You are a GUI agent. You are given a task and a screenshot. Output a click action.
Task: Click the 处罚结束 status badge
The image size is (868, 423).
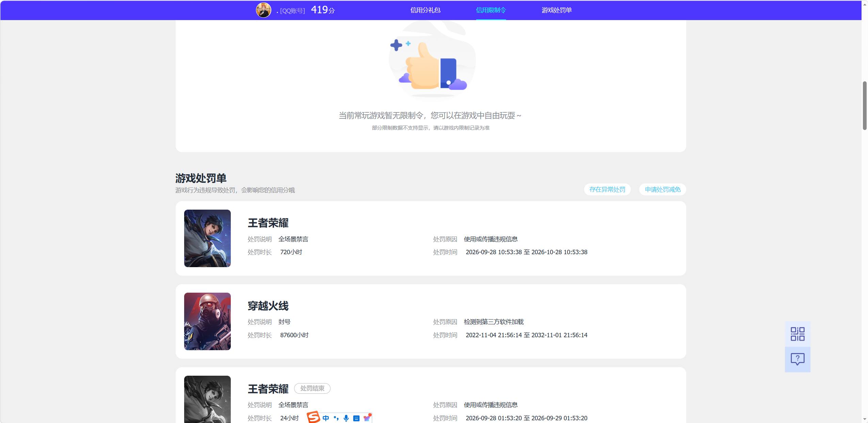click(x=312, y=388)
